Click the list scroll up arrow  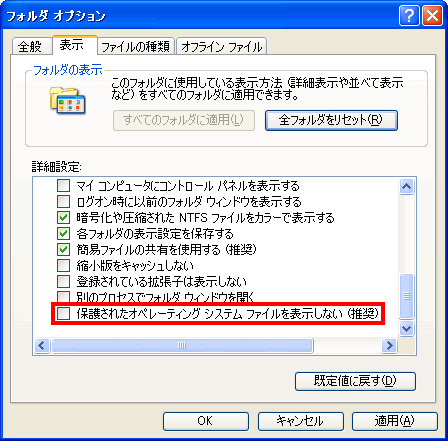click(406, 187)
